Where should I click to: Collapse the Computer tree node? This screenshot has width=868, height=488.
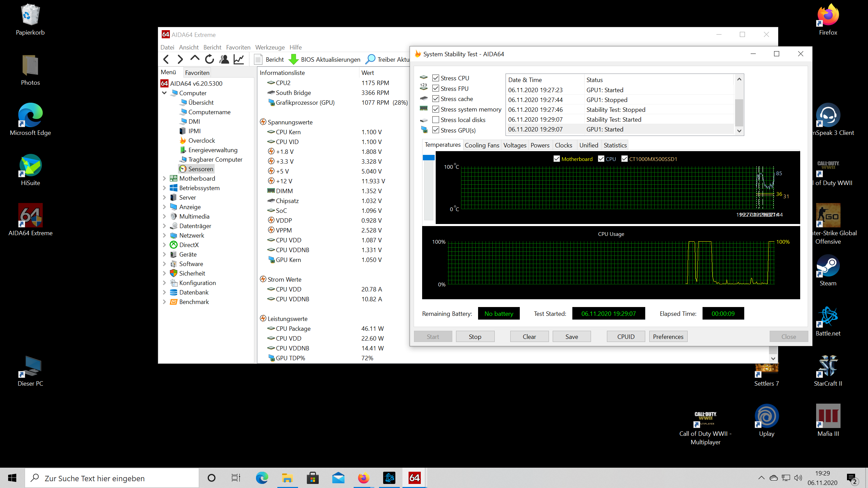164,93
